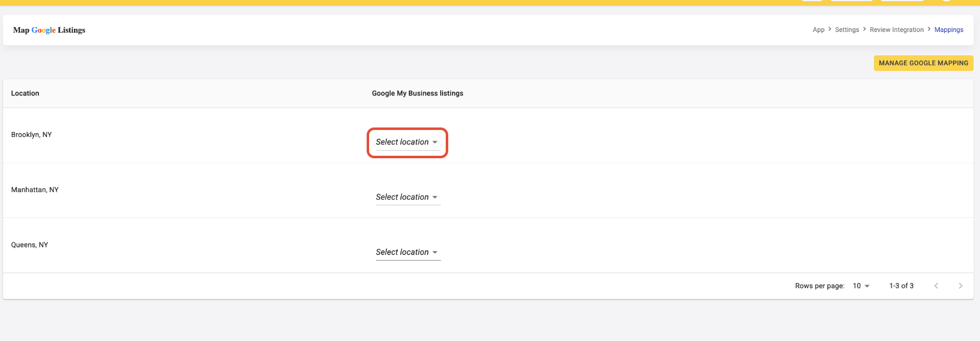Screen dimensions: 980x341
Task: Select the Queens, NY location row
Action: click(x=490, y=245)
